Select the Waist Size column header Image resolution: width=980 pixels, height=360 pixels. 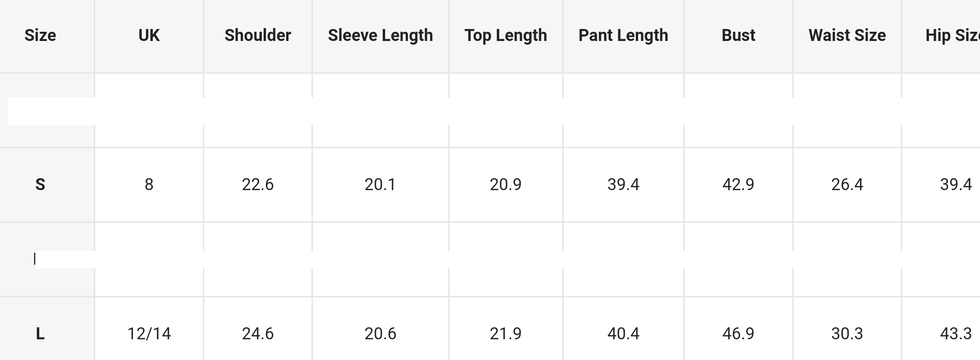coord(847,35)
